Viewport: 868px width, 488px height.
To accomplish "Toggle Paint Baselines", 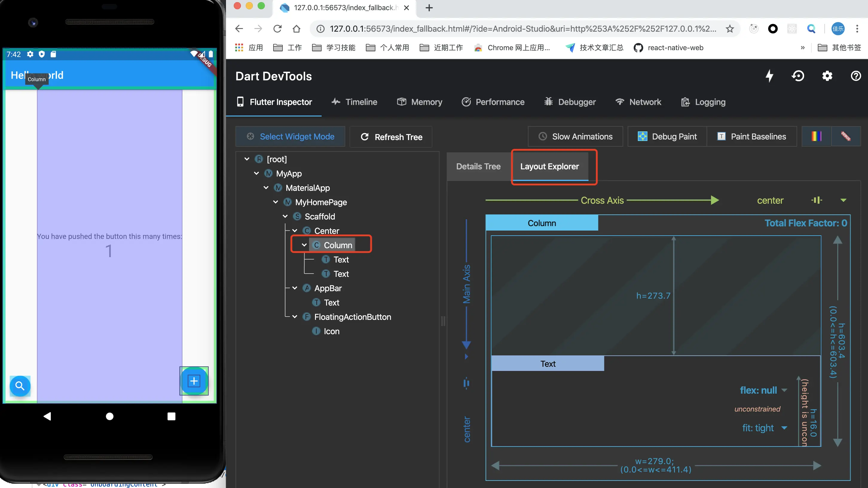I will point(752,136).
